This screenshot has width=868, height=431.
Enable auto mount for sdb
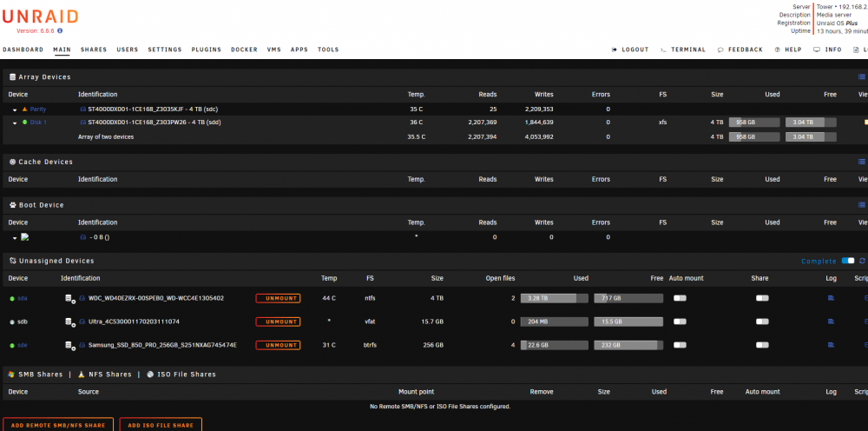tap(680, 322)
